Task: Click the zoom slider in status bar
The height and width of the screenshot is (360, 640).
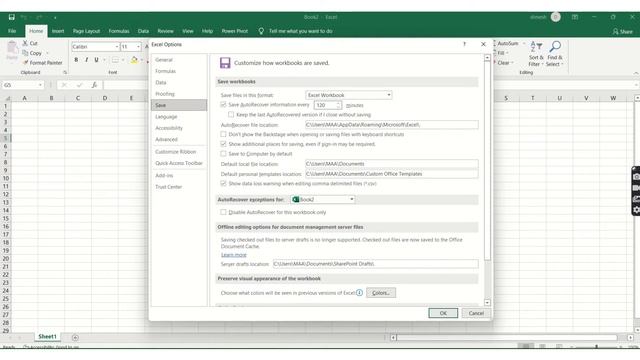Action: (596, 347)
